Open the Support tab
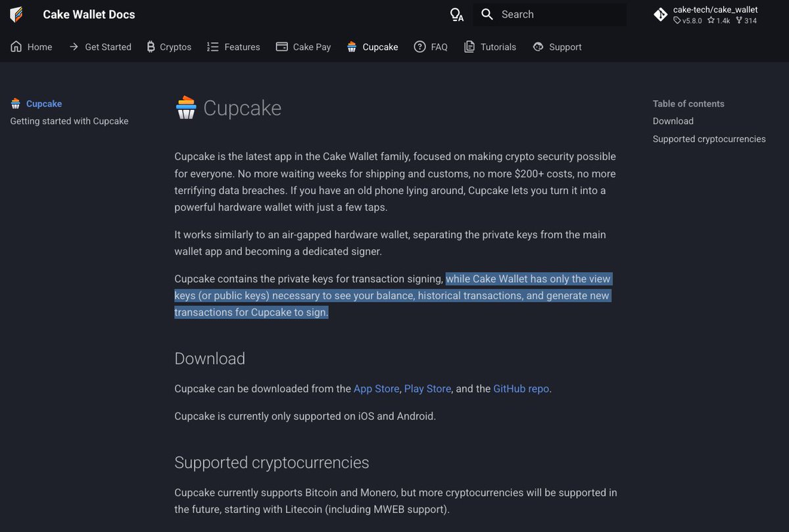The height and width of the screenshot is (532, 789). pyautogui.click(x=558, y=47)
